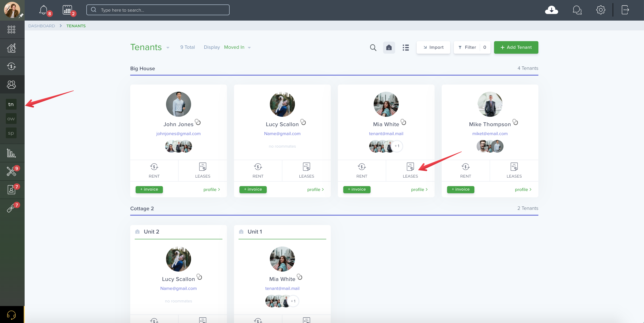Image resolution: width=644 pixels, height=323 pixels.
Task: Open Lucy Scallon's LEASES in Big House
Action: (x=306, y=170)
